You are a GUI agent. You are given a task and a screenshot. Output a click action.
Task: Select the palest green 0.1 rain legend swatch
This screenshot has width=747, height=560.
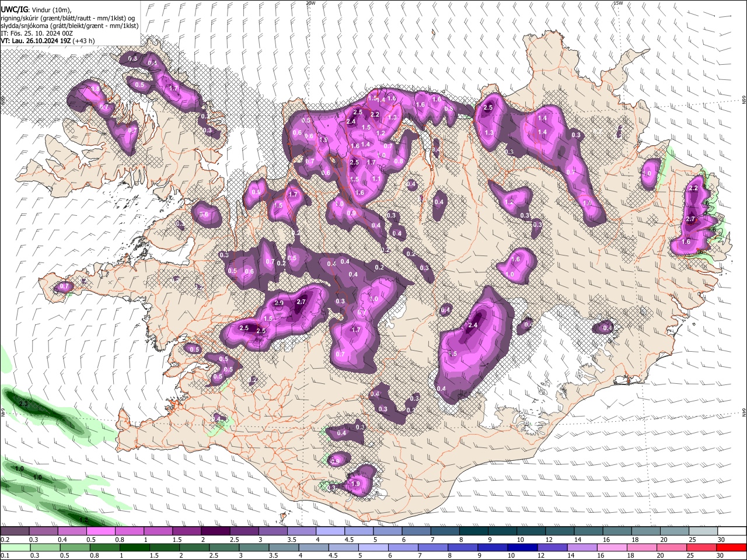tap(15, 547)
